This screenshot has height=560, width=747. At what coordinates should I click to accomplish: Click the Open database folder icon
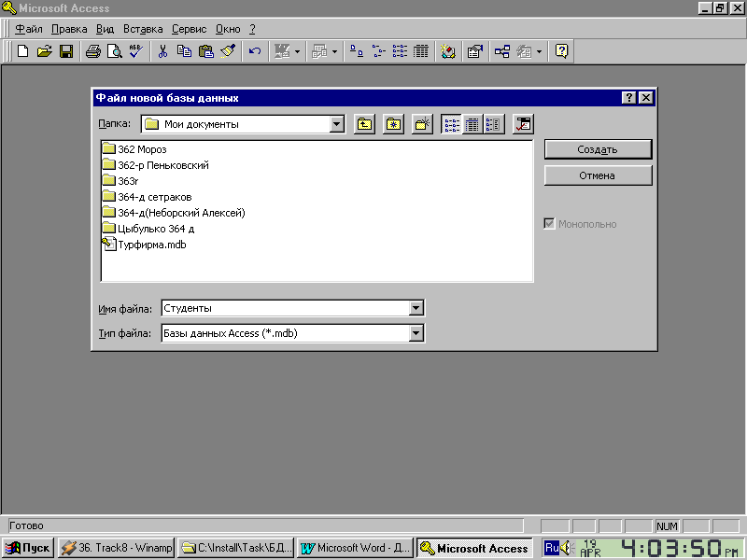(x=44, y=51)
